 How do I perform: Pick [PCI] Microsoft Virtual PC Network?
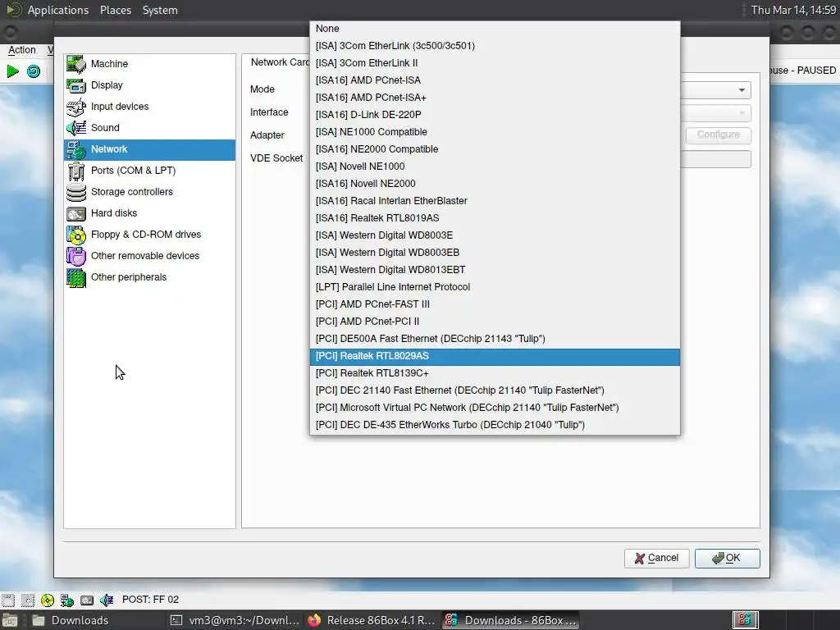tap(495, 408)
